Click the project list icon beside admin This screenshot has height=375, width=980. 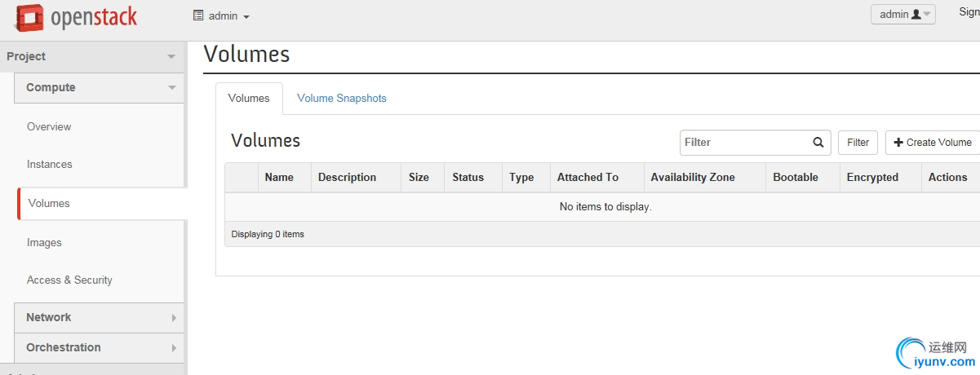point(197,15)
